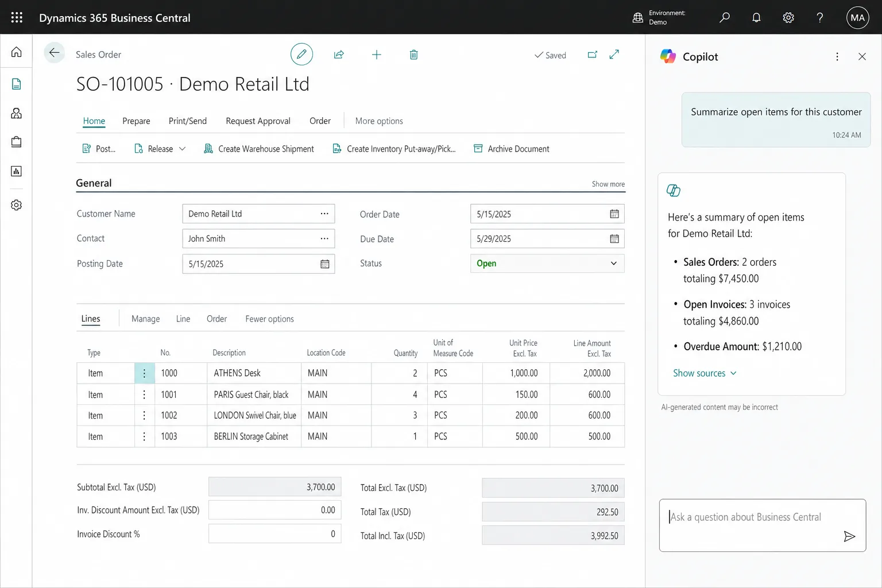Toggle edit mode with the pencil icon

point(301,55)
